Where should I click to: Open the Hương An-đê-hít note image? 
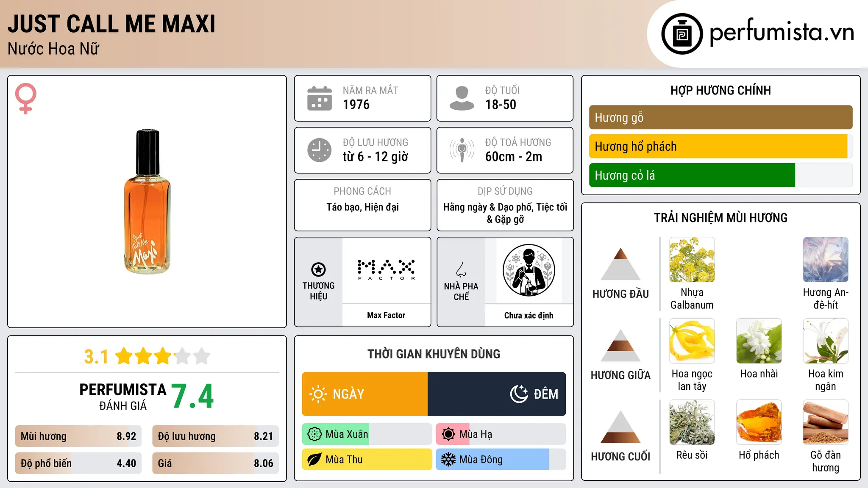(826, 260)
